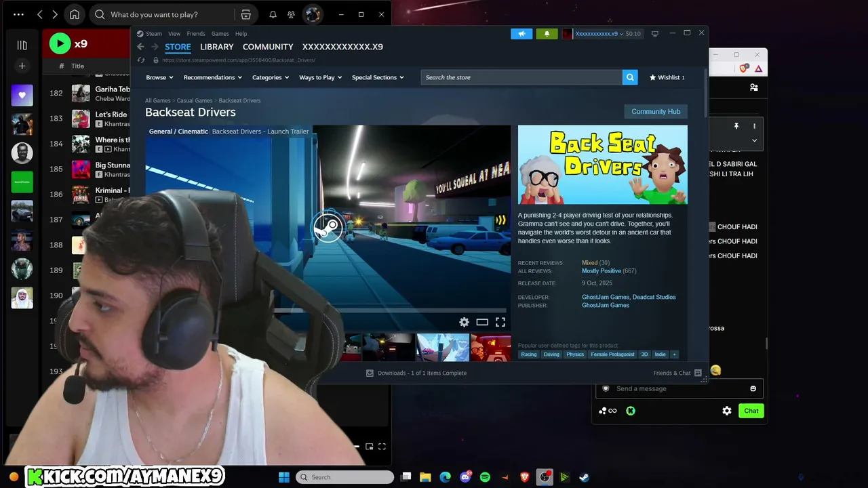The height and width of the screenshot is (488, 868).
Task: Expand Recommendations dropdown
Action: 213,77
